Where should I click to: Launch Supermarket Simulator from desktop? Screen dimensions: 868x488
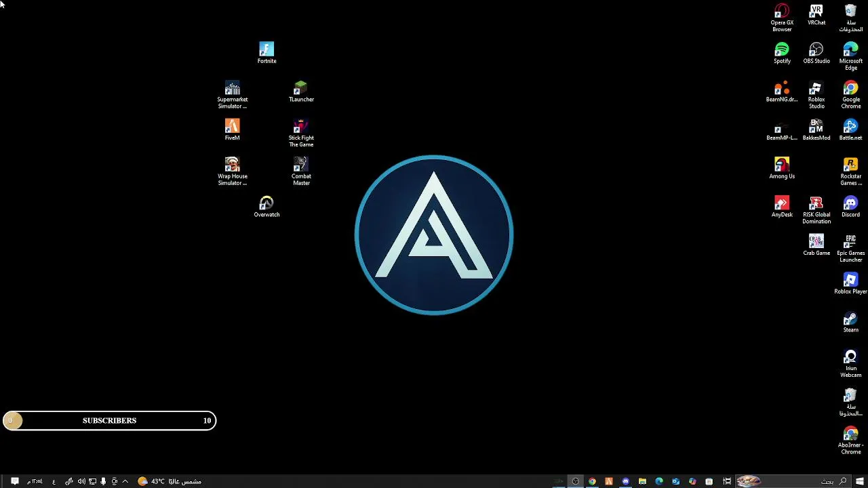(232, 95)
